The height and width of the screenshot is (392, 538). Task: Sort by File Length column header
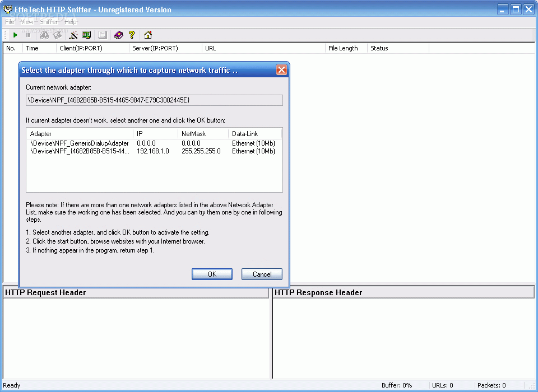click(x=346, y=48)
